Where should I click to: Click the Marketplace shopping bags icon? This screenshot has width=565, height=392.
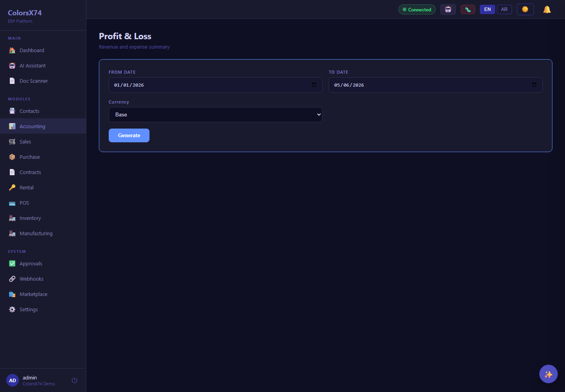12,294
